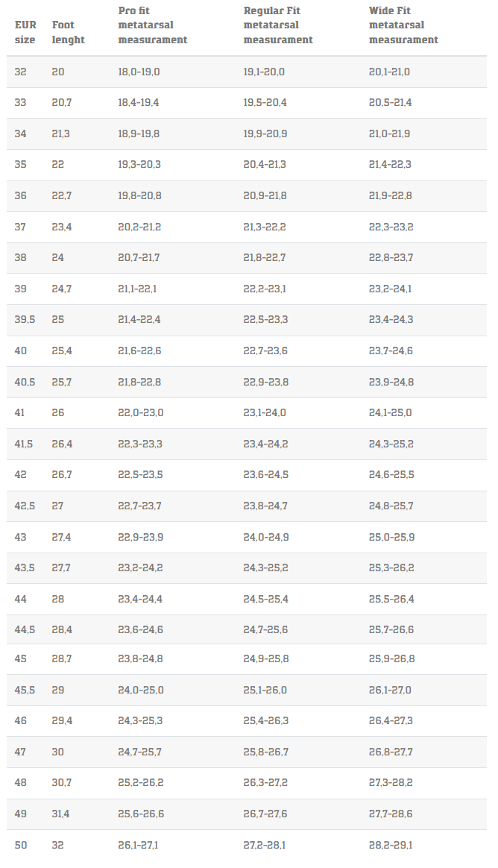This screenshot has width=498, height=868.
Task: Select the Pro fit metatarsal measurement header
Action: pyautogui.click(x=153, y=25)
